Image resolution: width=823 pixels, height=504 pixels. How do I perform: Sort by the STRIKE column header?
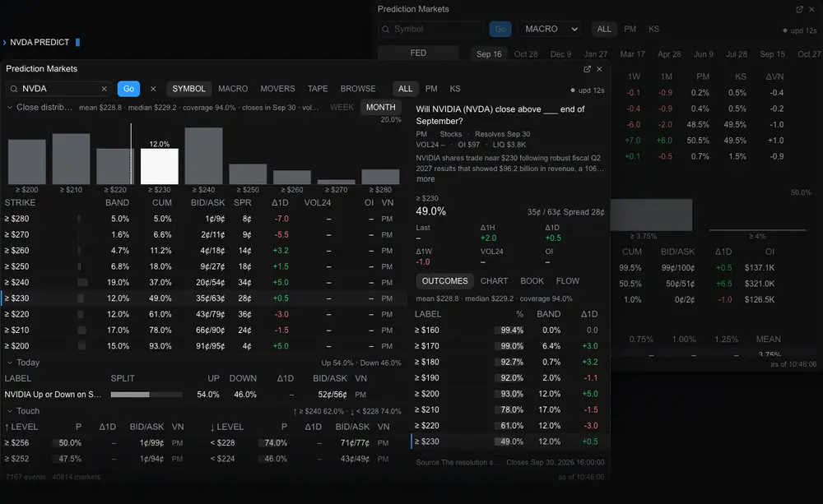pyautogui.click(x=20, y=203)
